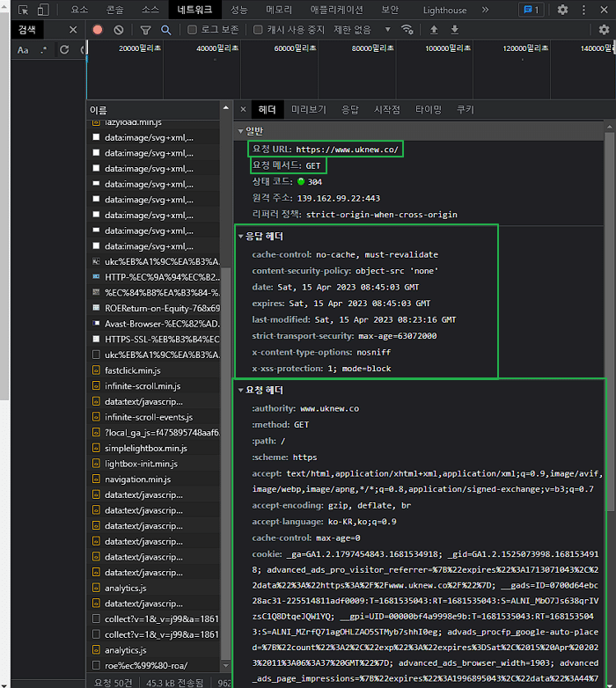616x688 pixels.
Task: Close the request detail pane with the X
Action: pyautogui.click(x=243, y=109)
